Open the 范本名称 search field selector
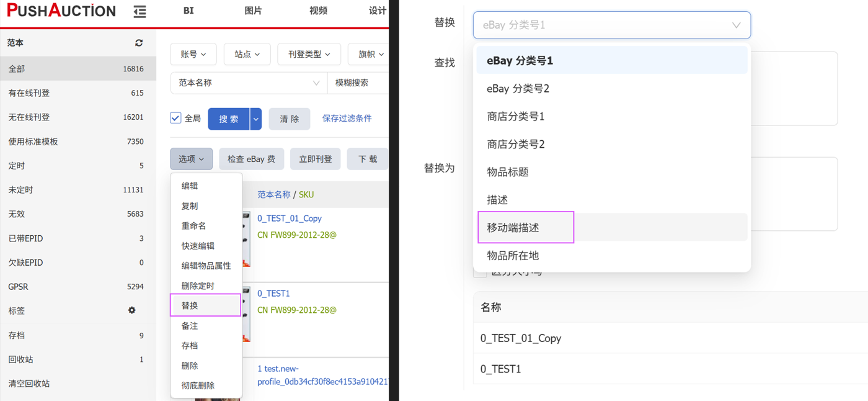The image size is (868, 401). [x=249, y=83]
